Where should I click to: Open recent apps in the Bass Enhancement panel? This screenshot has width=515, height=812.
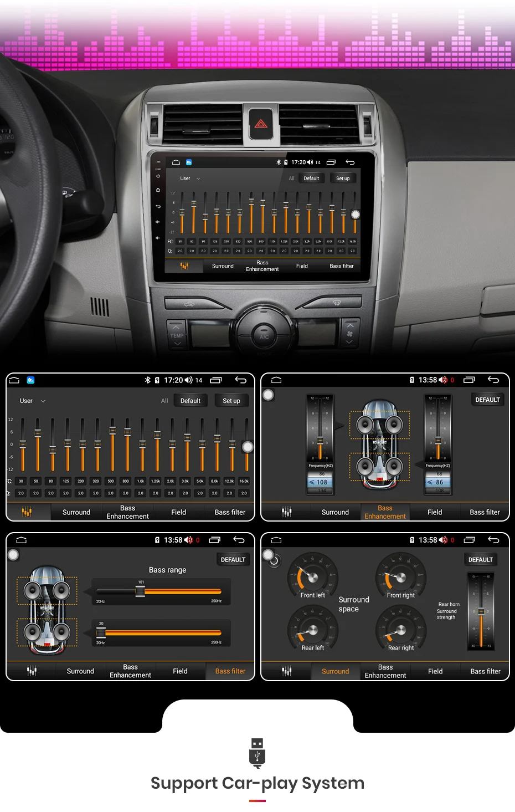tap(469, 380)
